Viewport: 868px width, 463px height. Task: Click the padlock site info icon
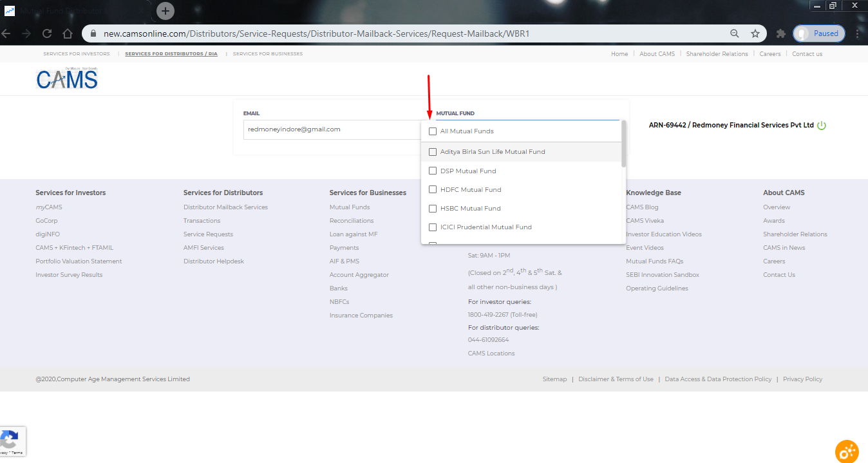[x=93, y=33]
